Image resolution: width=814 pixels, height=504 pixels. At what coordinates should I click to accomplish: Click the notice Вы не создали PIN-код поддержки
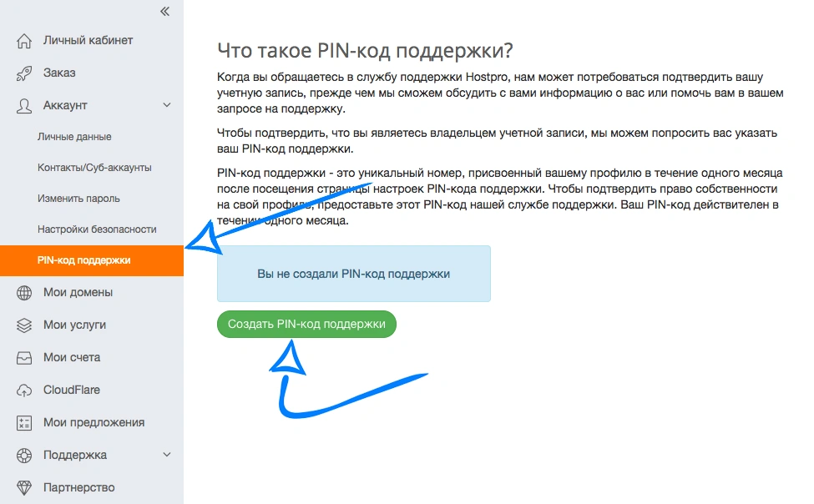coord(353,274)
